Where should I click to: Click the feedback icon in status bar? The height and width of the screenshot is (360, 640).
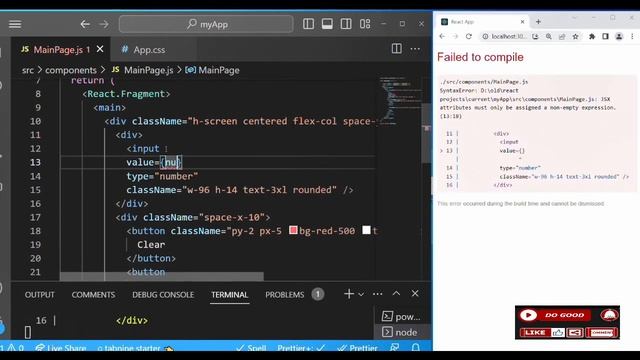pyautogui.click(x=394, y=348)
